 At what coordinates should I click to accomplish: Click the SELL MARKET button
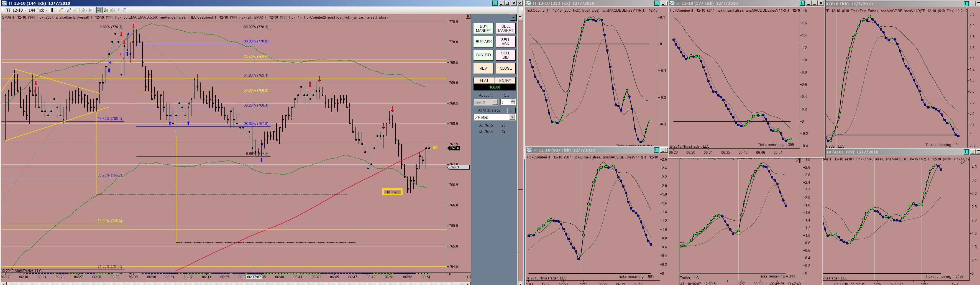click(x=505, y=29)
